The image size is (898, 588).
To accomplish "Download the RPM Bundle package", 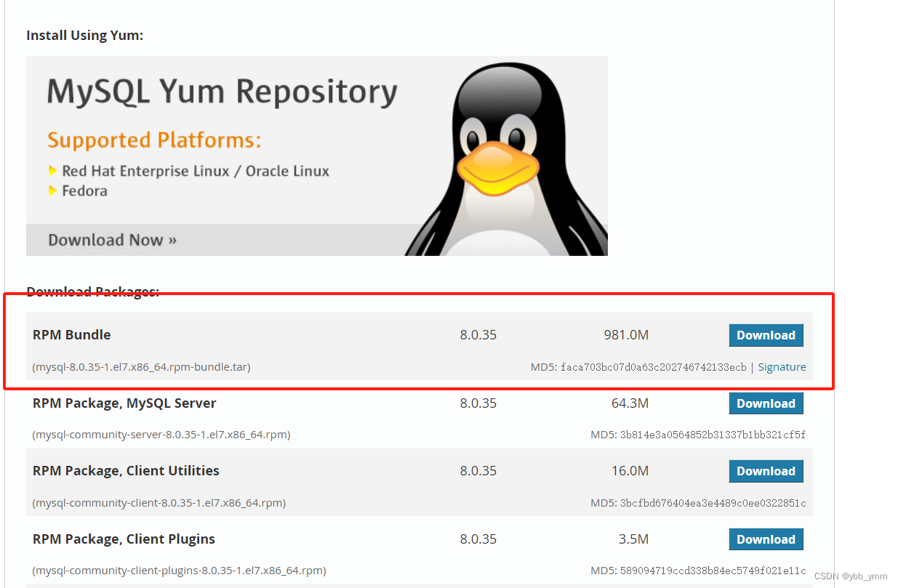I will pyautogui.click(x=766, y=335).
